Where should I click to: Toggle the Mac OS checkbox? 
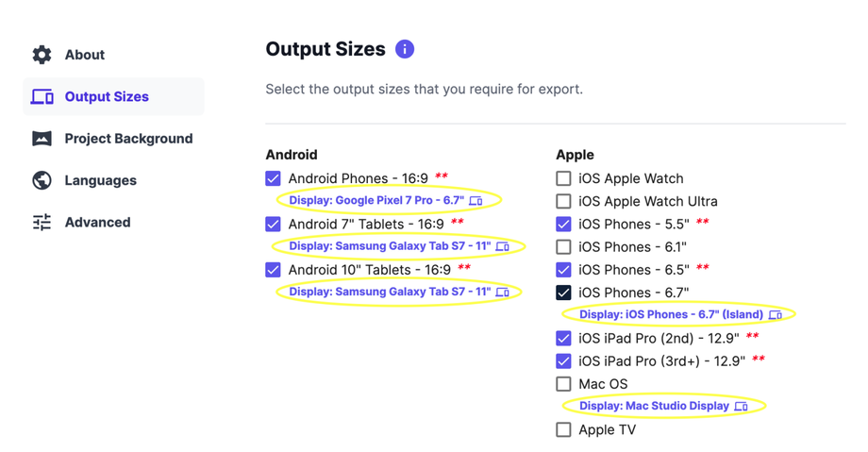(564, 384)
